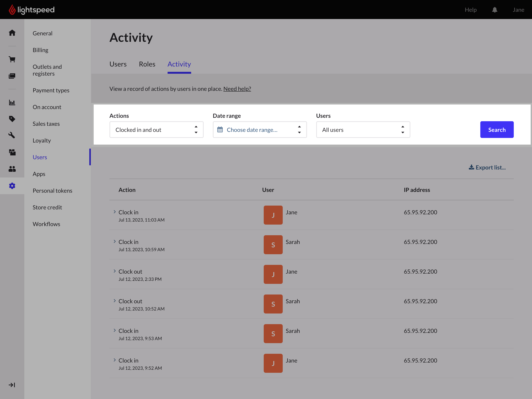Click Help in the top bar

471,10
